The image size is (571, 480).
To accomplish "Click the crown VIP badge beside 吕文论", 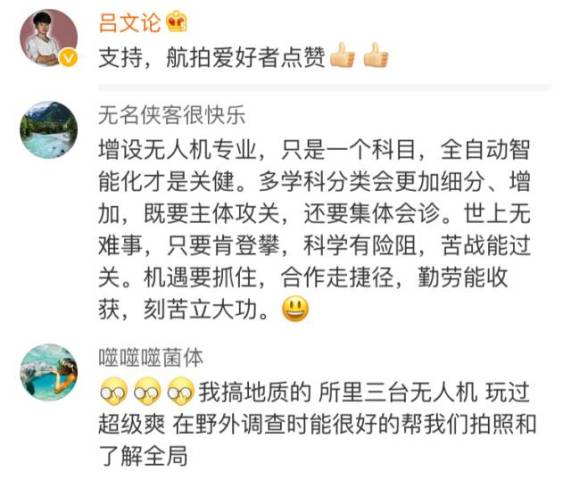I will [177, 21].
